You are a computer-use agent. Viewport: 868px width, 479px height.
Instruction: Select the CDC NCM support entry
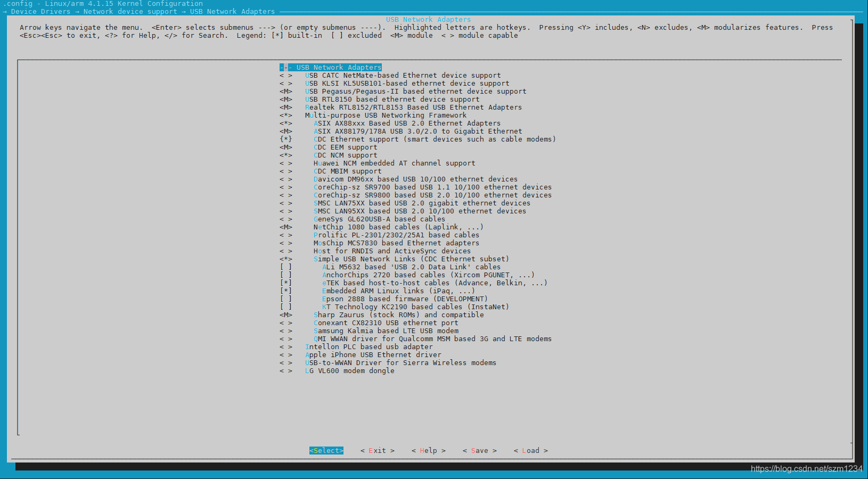coord(346,155)
